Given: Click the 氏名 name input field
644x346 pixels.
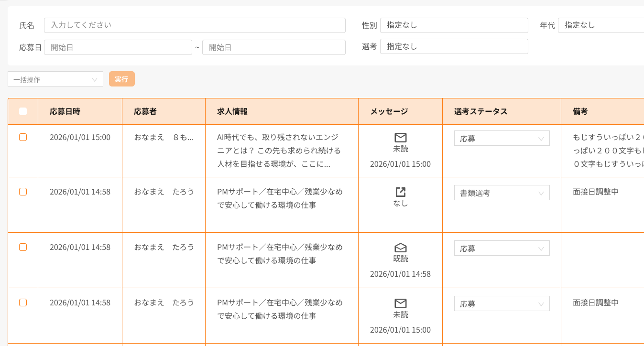Looking at the screenshot, I should (x=195, y=25).
